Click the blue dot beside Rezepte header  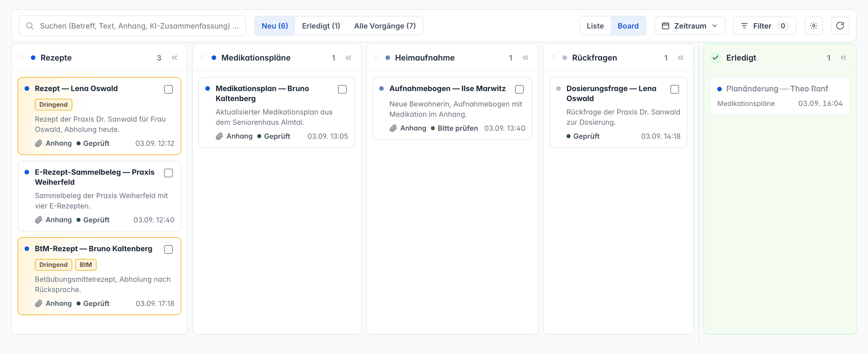[33, 58]
